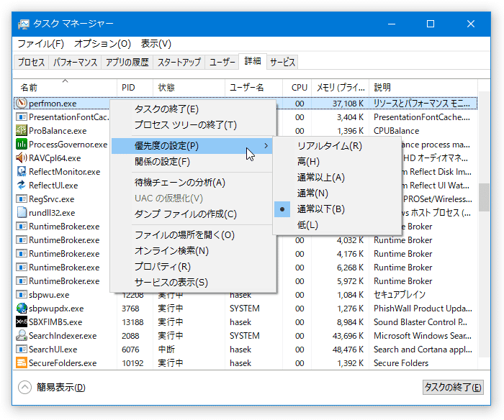This screenshot has width=504, height=420.
Task: Click the perfmon.exe process icon
Action: (22, 104)
